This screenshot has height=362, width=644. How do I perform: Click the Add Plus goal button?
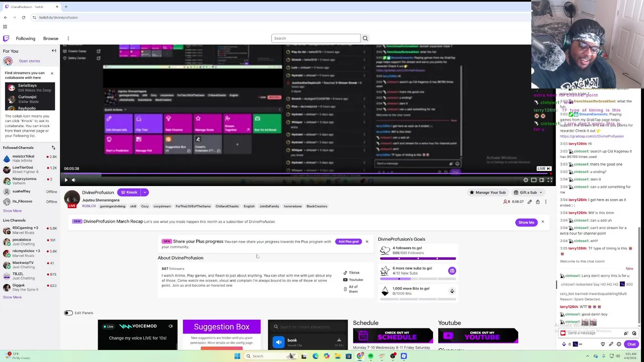coord(348,241)
